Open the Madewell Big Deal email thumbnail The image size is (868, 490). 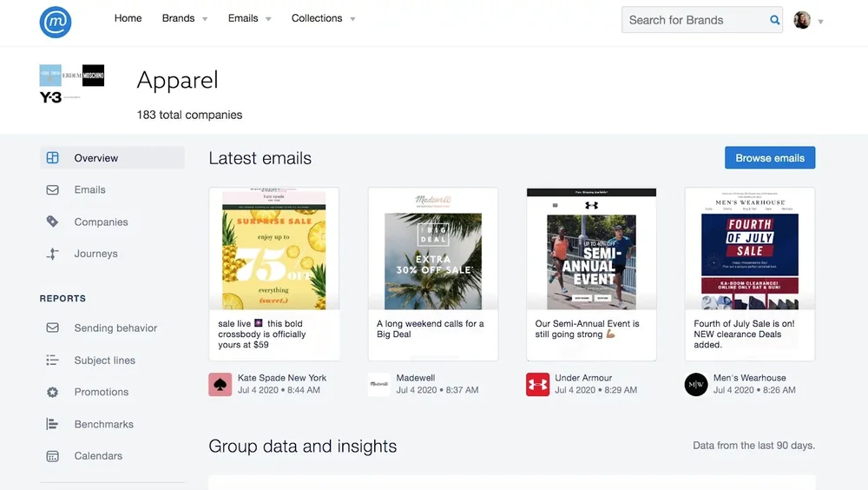point(433,248)
